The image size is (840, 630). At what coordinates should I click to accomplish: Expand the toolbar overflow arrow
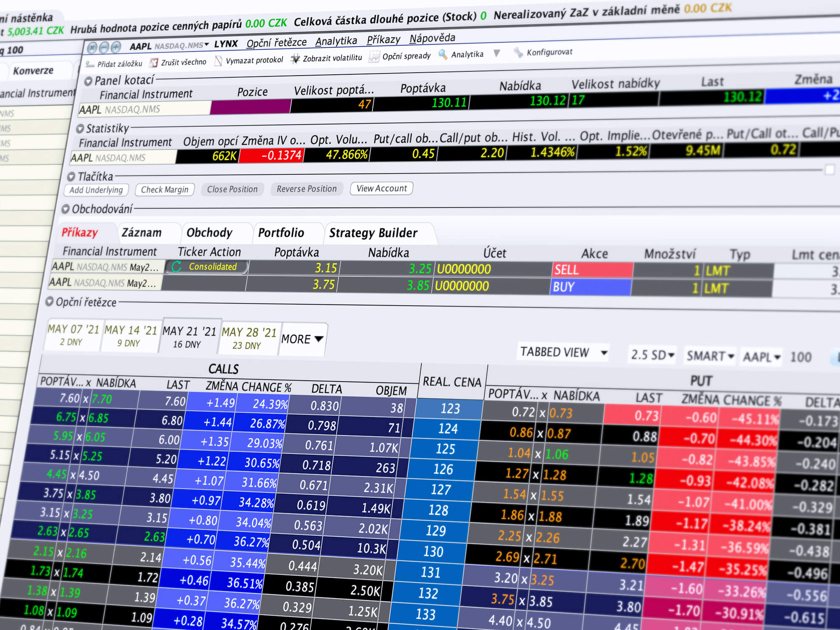click(497, 53)
